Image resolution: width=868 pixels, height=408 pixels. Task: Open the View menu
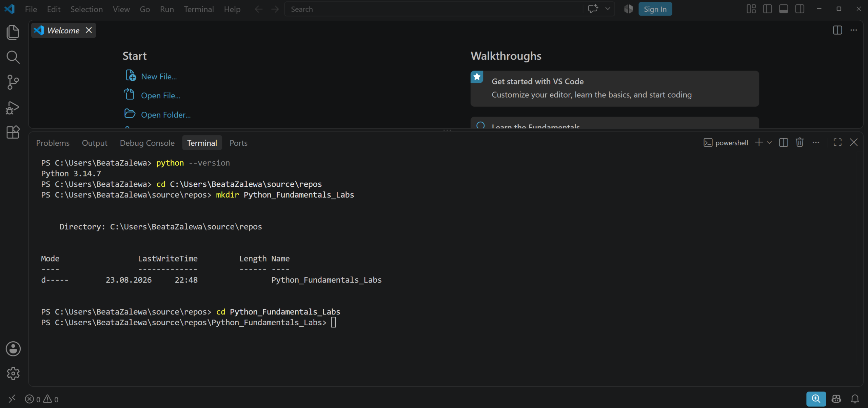(121, 9)
